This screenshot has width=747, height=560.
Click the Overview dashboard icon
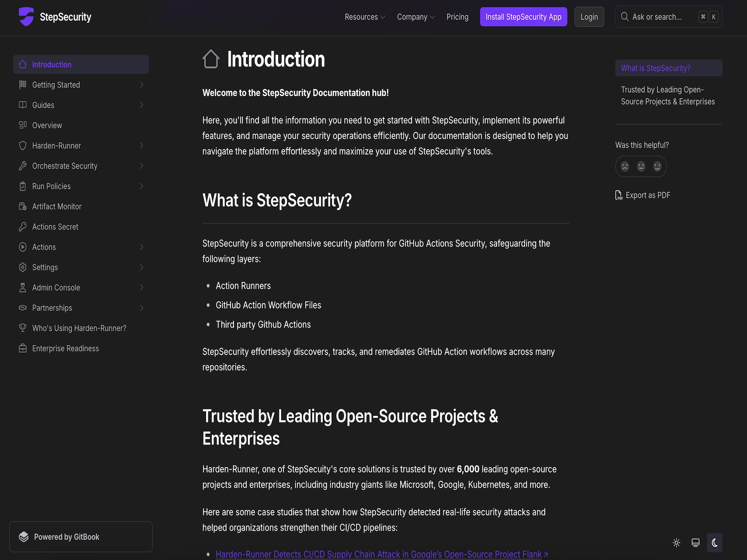click(22, 125)
